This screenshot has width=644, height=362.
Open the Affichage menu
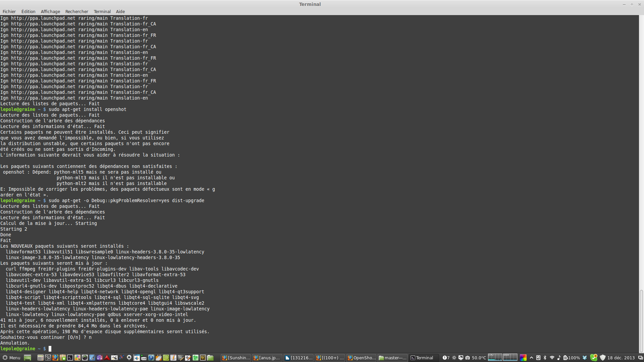click(50, 11)
